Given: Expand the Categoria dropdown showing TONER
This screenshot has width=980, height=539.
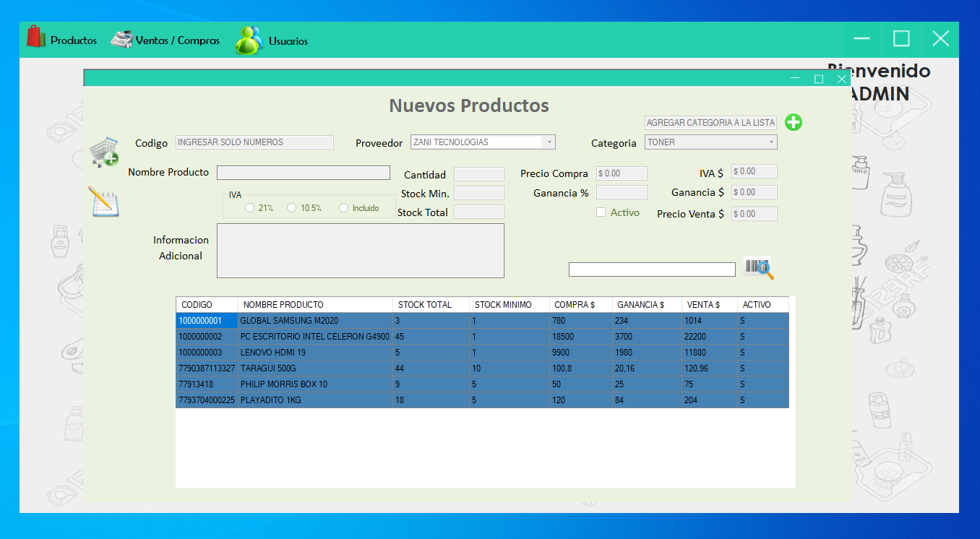Looking at the screenshot, I should pos(771,142).
